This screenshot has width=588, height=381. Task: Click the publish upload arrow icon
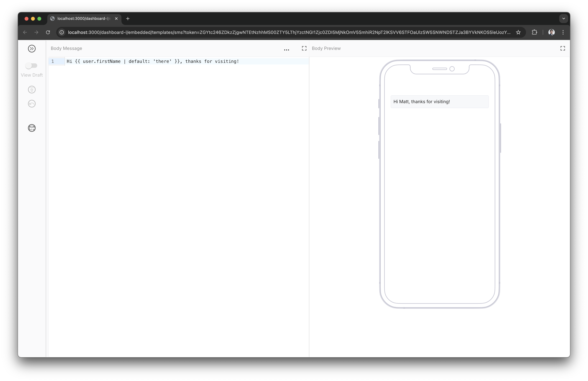pyautogui.click(x=32, y=90)
